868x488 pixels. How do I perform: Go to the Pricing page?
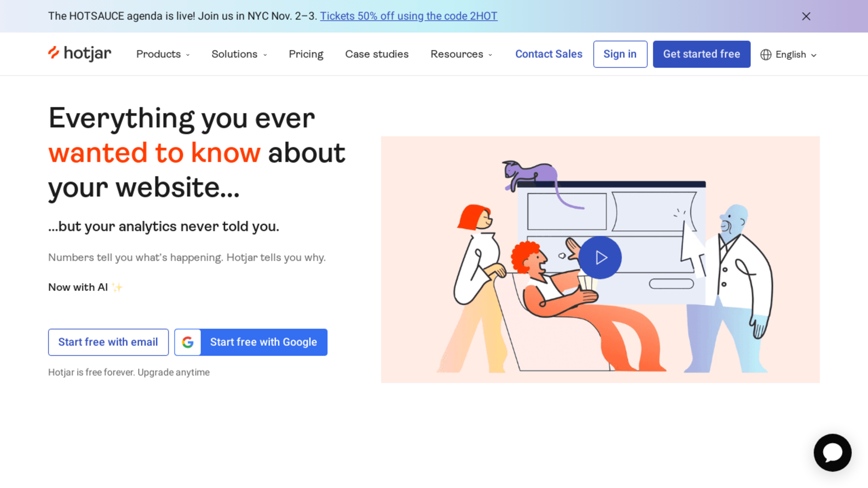coord(306,54)
